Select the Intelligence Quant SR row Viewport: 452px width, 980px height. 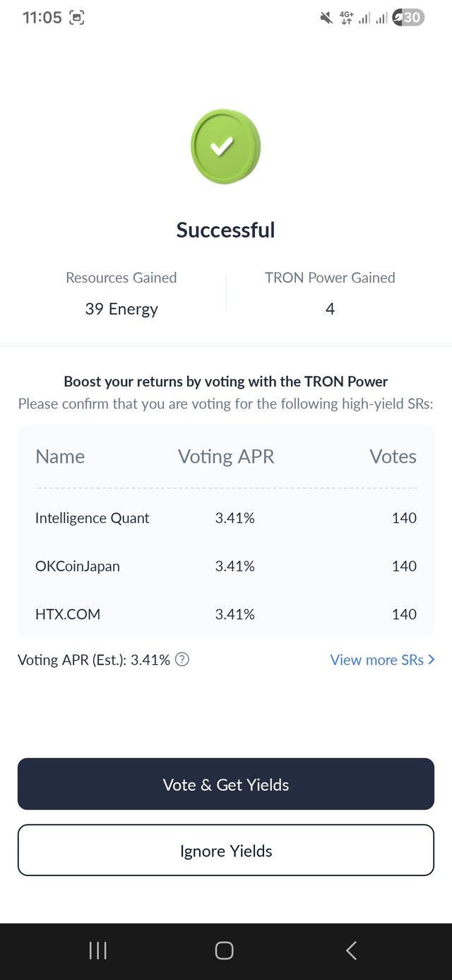(x=226, y=518)
